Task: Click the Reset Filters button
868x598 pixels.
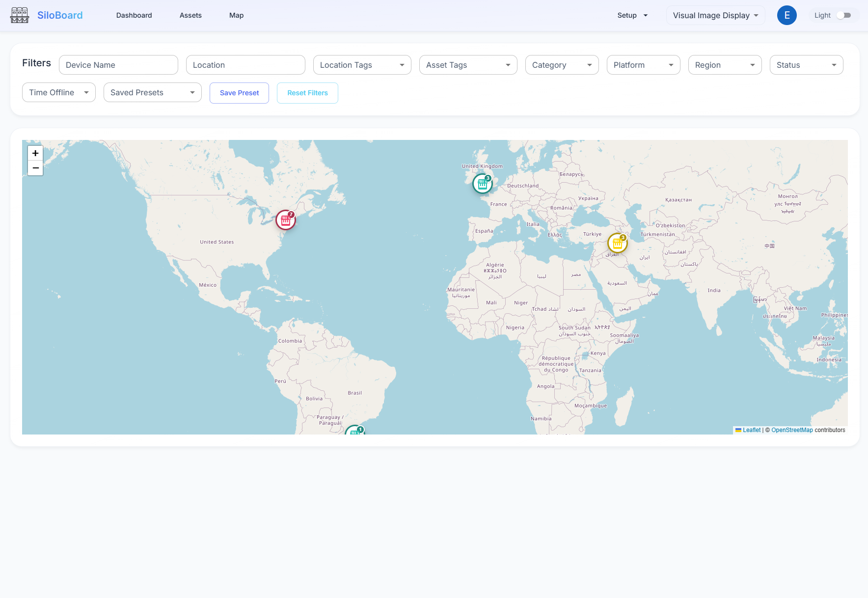Action: pyautogui.click(x=307, y=93)
